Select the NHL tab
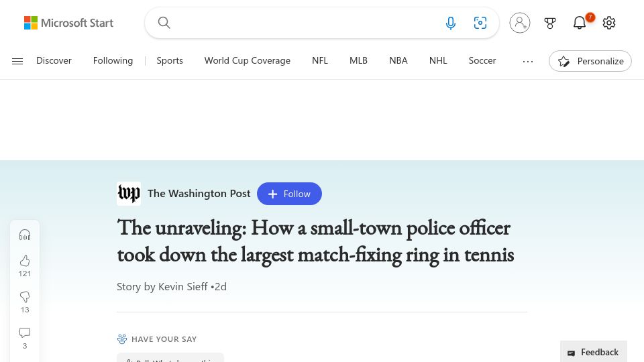 (x=438, y=61)
